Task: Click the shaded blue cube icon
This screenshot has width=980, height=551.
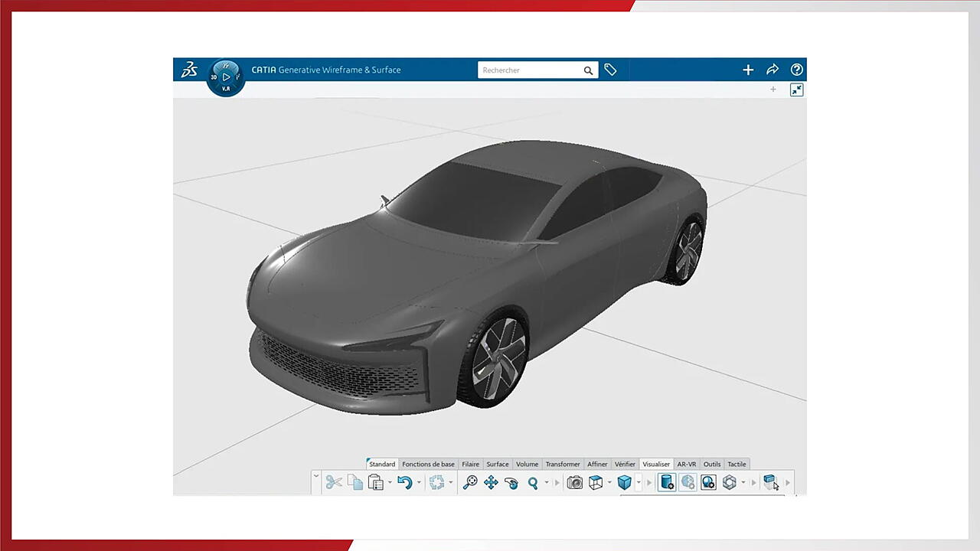Action: coord(625,482)
